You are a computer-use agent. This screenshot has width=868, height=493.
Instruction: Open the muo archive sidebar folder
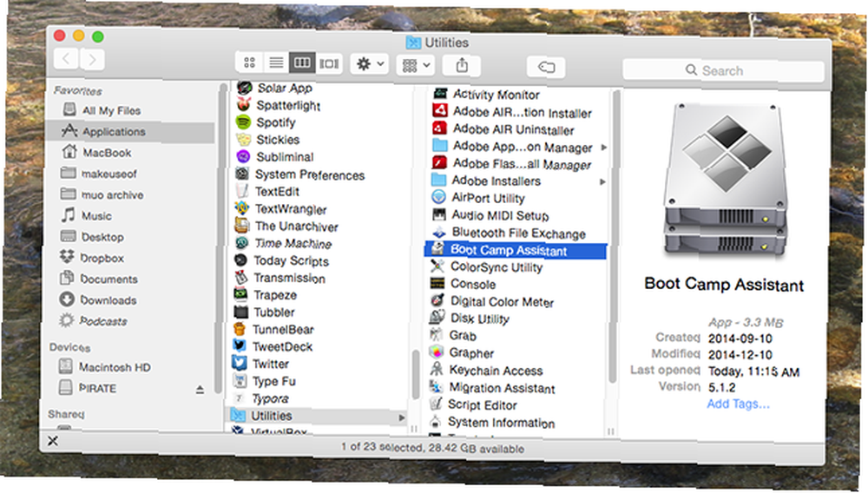point(112,194)
